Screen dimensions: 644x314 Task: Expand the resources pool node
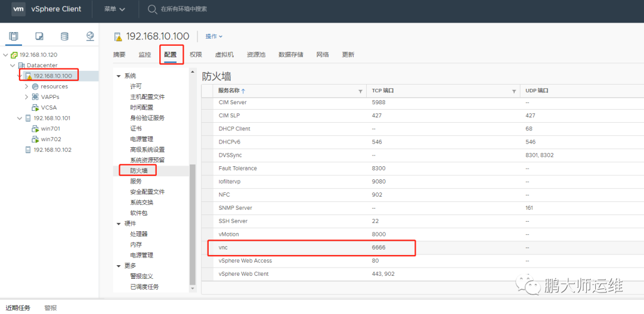tap(26, 86)
